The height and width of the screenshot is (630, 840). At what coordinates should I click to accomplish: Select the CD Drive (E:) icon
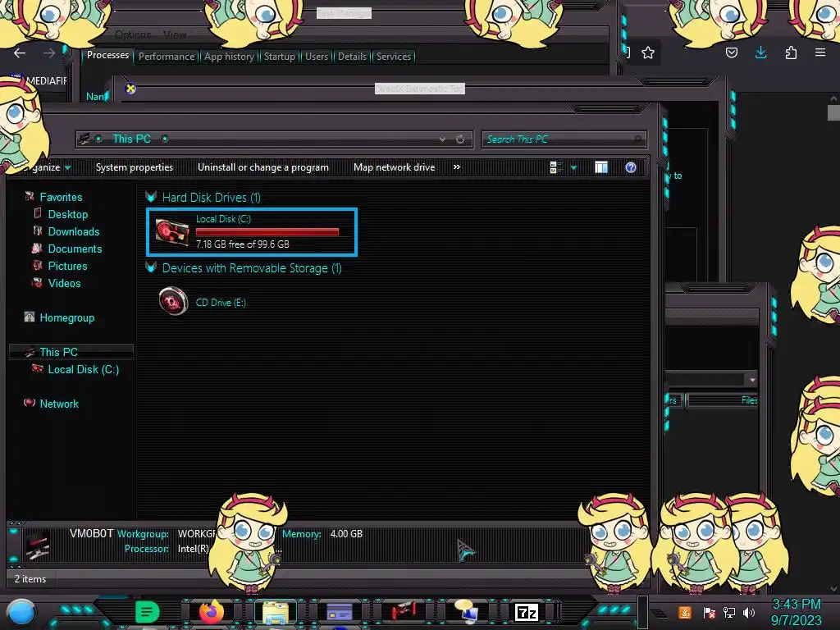click(173, 301)
